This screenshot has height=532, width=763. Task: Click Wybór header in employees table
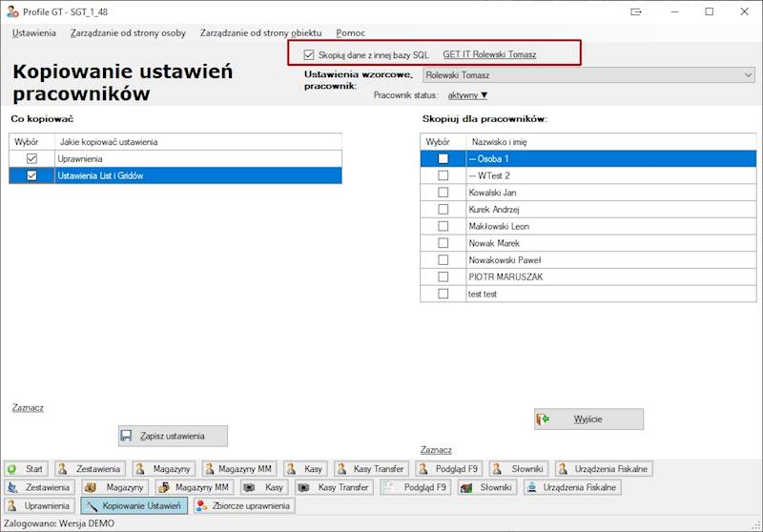(x=443, y=142)
